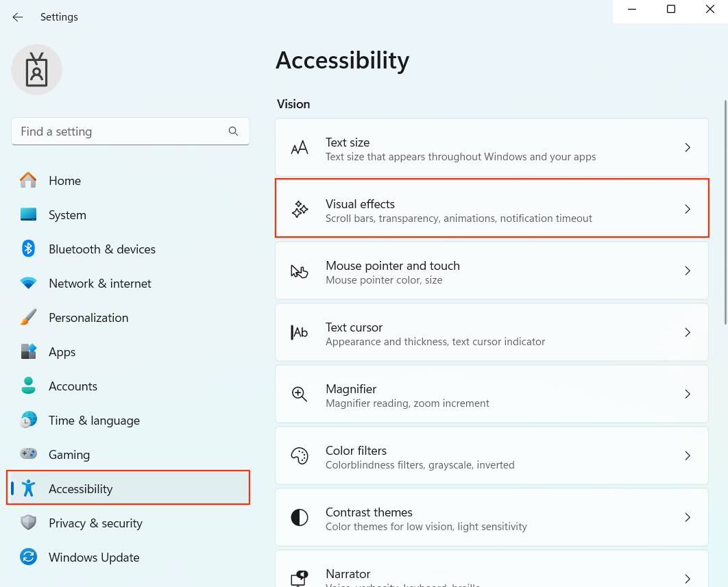Open Privacy & security label
This screenshot has height=587, width=728.
pyautogui.click(x=96, y=523)
